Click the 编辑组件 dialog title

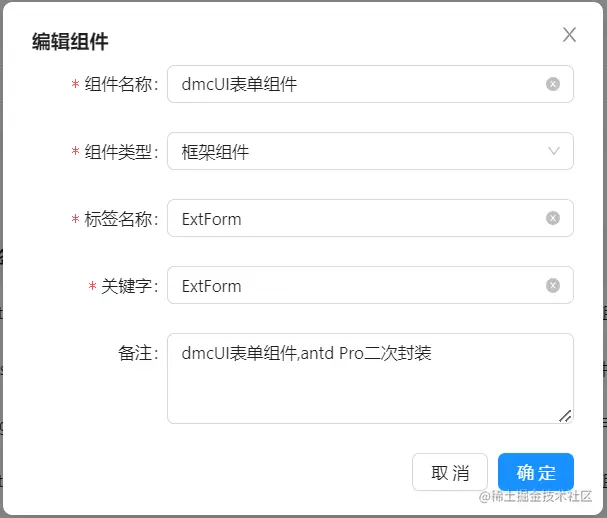point(70,41)
